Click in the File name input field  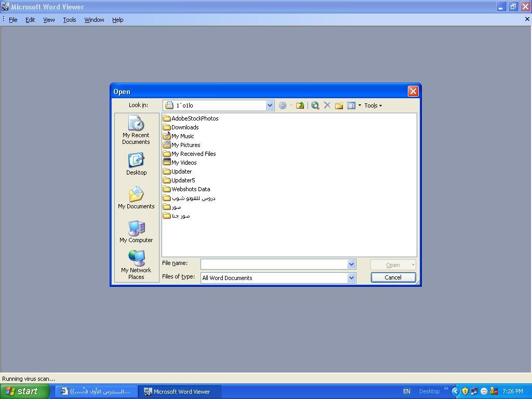pos(274,264)
